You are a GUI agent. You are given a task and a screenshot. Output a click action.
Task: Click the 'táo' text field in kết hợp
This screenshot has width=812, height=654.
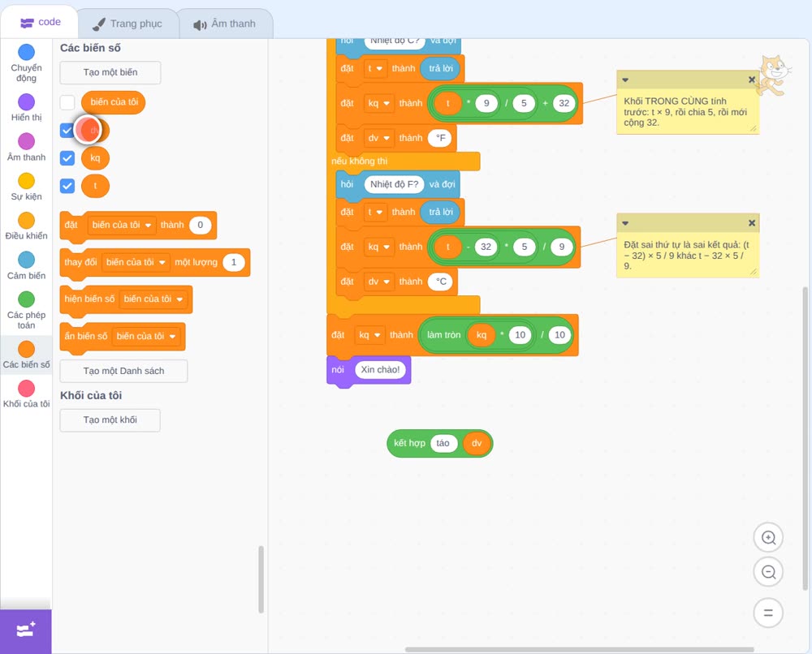443,443
